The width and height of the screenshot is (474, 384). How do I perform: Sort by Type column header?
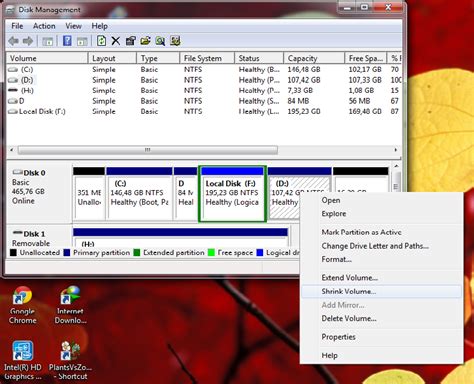158,58
